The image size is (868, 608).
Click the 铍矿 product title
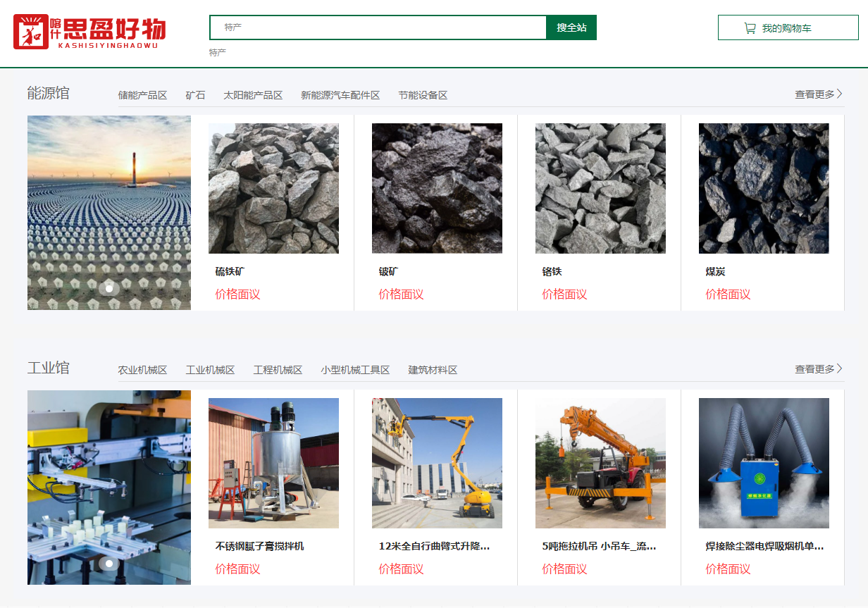tap(388, 271)
